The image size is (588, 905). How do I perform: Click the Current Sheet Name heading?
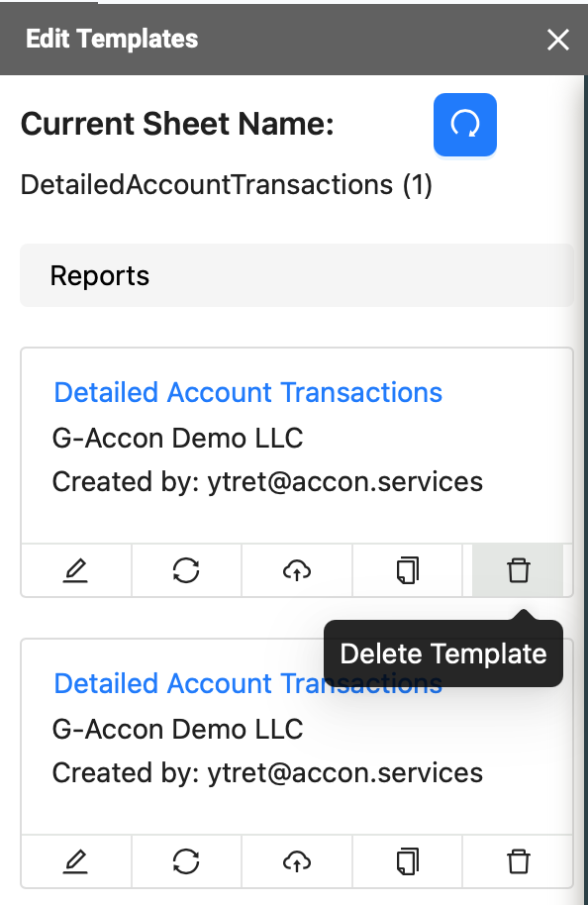tap(178, 124)
